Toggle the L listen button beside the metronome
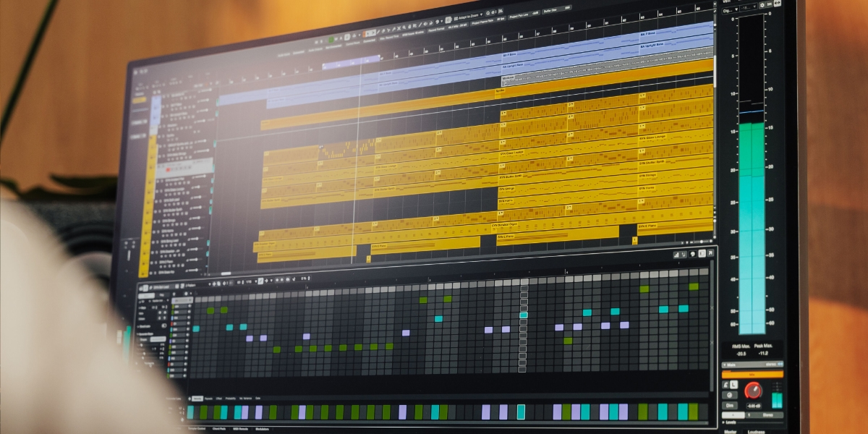Image resolution: width=868 pixels, height=434 pixels. 734,385
